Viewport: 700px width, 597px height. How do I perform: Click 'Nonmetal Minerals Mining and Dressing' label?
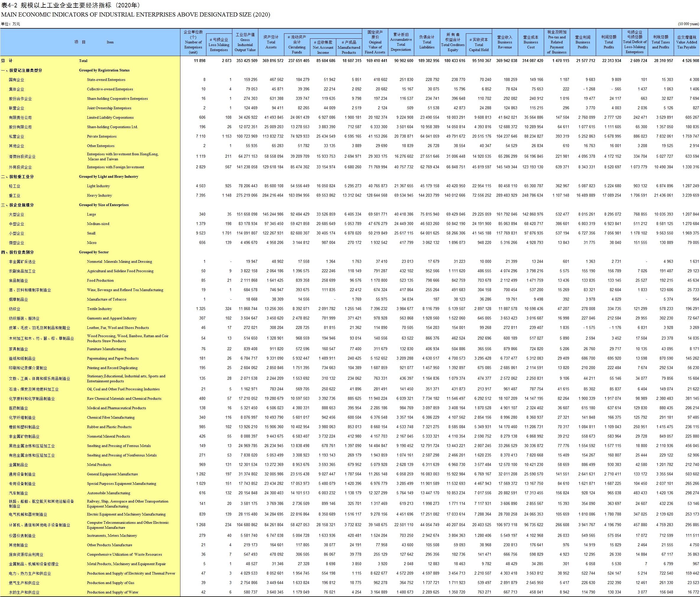119,262
